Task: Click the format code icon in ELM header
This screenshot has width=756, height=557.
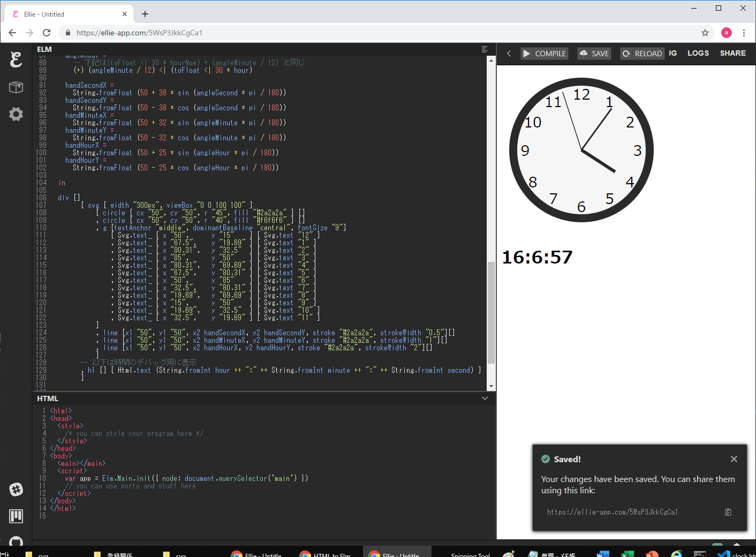Action: (x=485, y=49)
